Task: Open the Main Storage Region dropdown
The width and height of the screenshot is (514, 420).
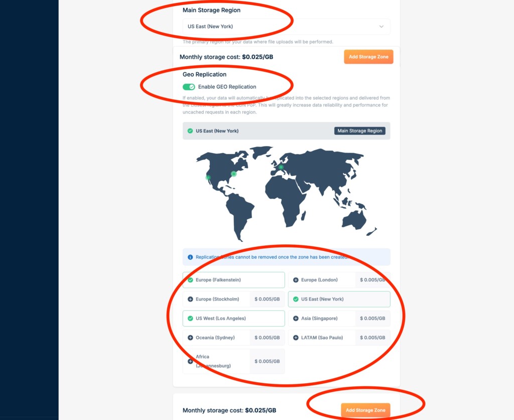Action: [x=286, y=27]
